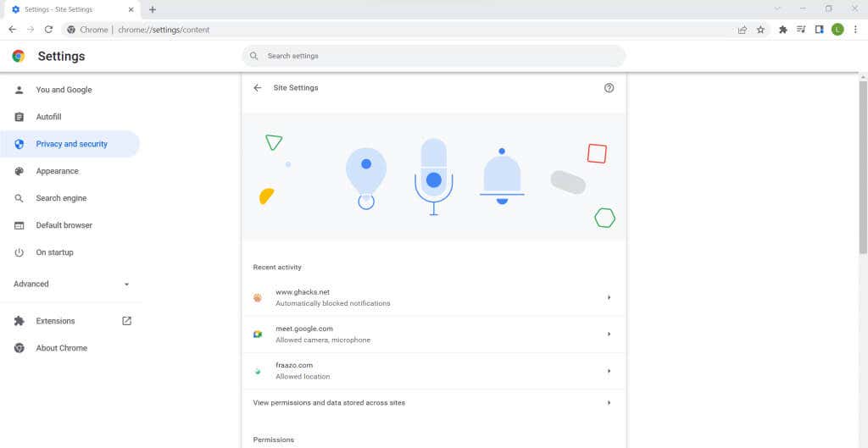Click the Search settings field

pyautogui.click(x=433, y=56)
